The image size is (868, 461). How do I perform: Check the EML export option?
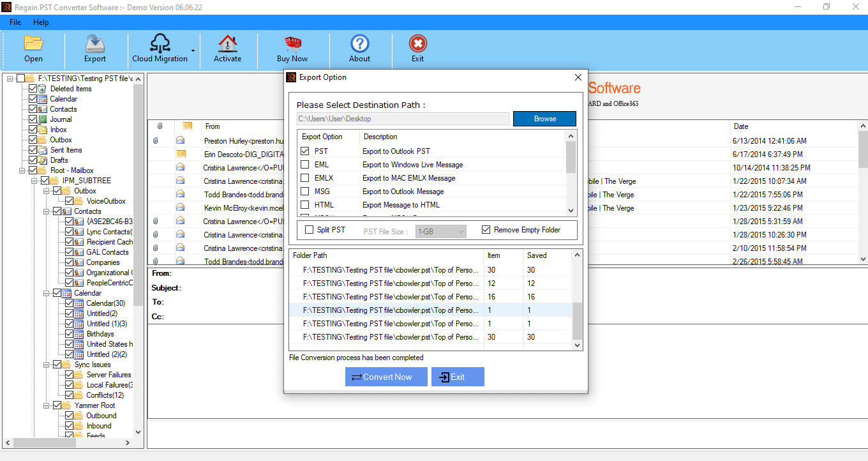point(305,165)
